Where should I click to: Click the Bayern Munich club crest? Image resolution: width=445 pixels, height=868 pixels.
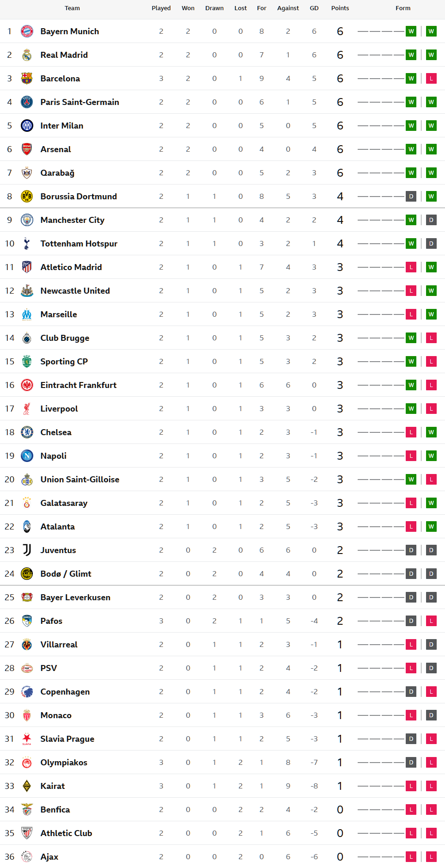(x=27, y=31)
